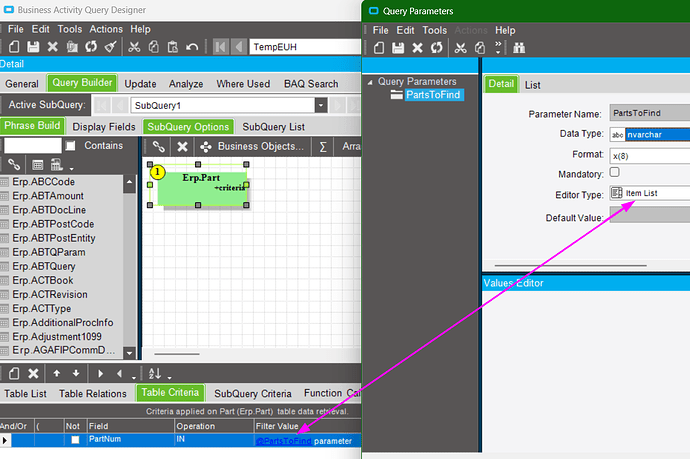Click link icon above the table list
690x459 pixels.
pyautogui.click(x=14, y=165)
